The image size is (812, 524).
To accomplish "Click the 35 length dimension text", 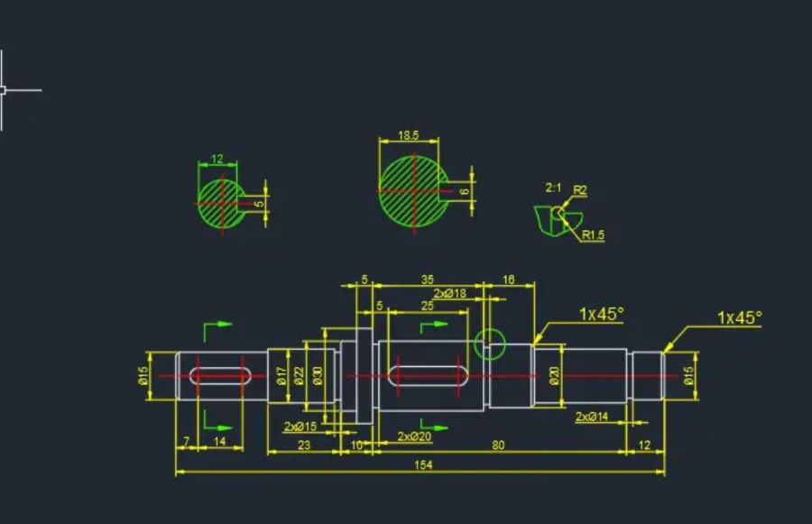I will tap(428, 280).
